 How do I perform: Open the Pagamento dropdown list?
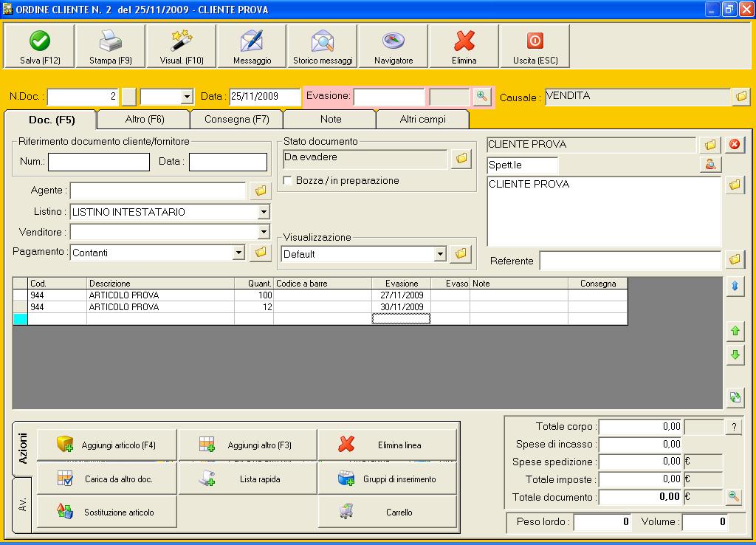point(238,253)
